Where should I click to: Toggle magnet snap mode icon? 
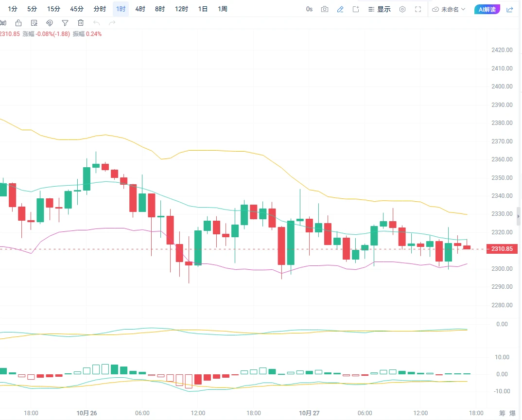(x=49, y=23)
